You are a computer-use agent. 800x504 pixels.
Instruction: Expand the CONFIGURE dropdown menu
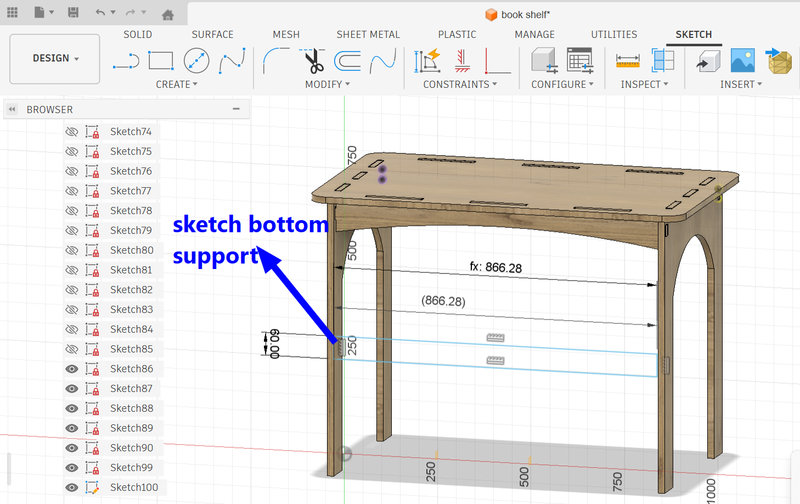(562, 84)
